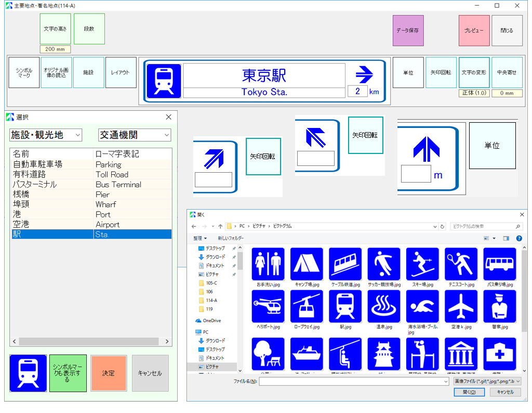Select the castle pictogram in file dialog

pos(384,354)
